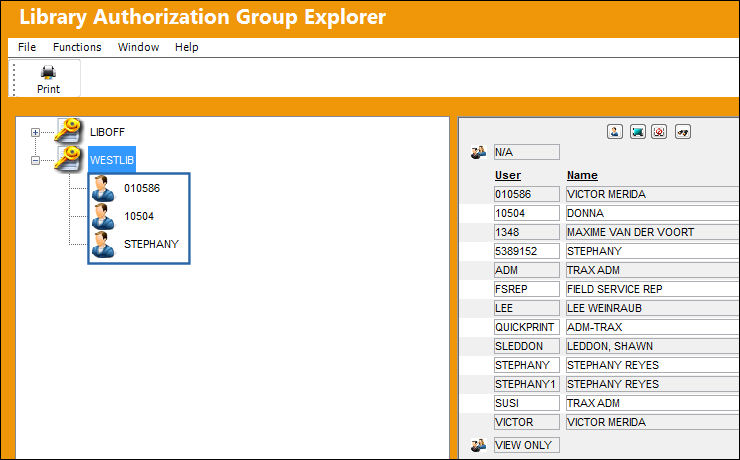Click the N/A group field
This screenshot has width=740, height=460.
point(527,152)
